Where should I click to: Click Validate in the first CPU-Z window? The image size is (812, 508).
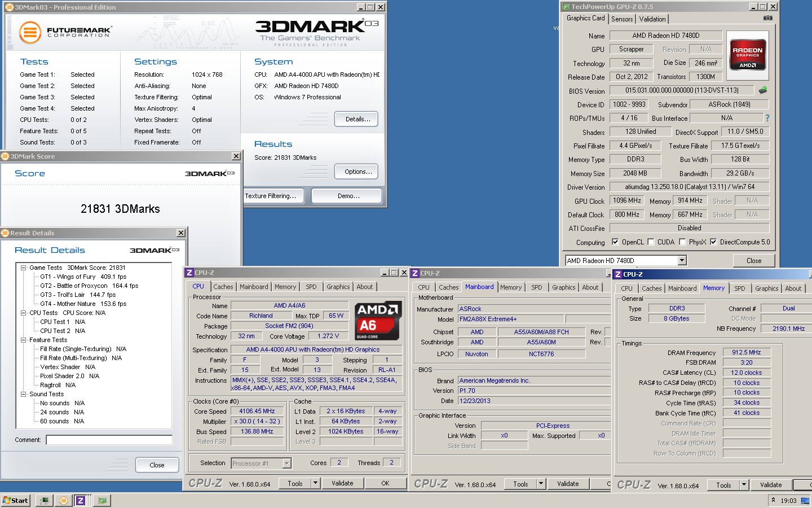(x=342, y=483)
